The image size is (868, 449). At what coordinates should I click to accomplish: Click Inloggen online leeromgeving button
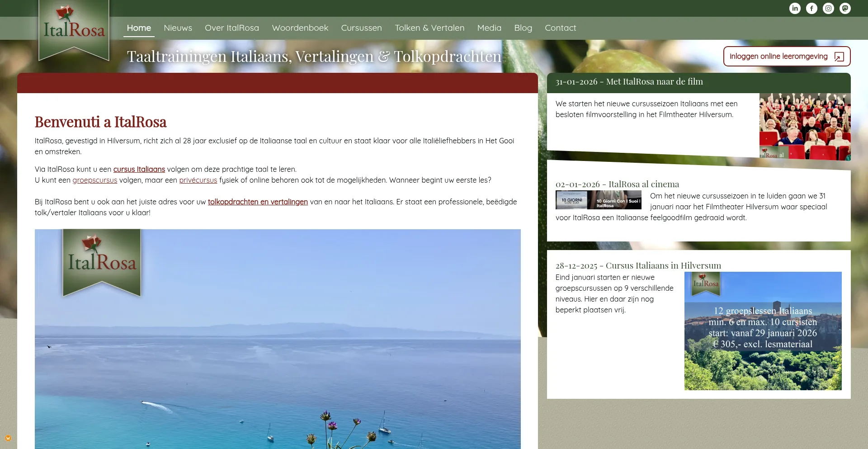point(787,57)
